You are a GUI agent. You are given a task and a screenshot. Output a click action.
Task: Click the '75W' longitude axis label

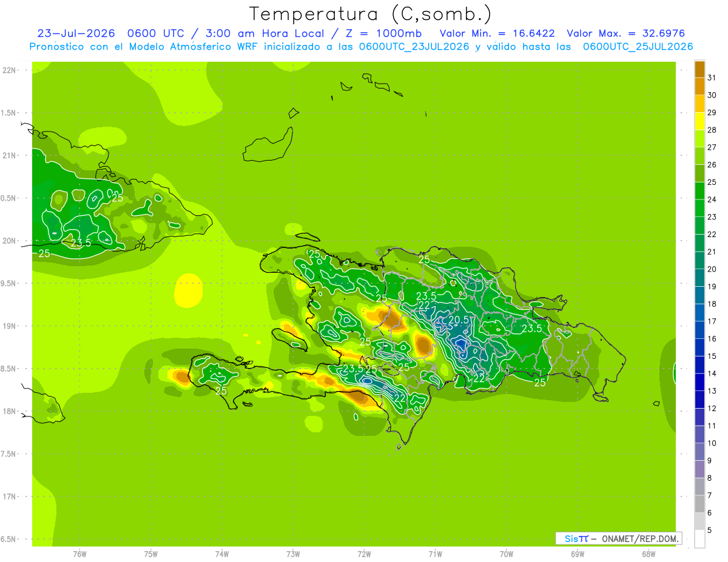[x=150, y=554]
